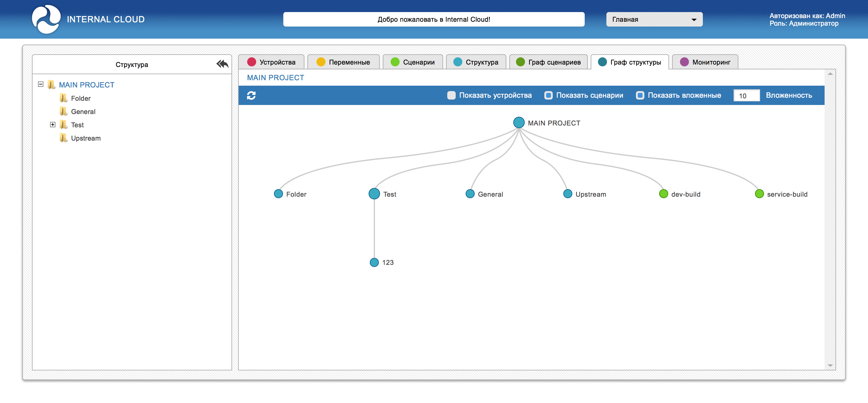Select the service-build green node circle
The image size is (868, 403).
coord(759,194)
